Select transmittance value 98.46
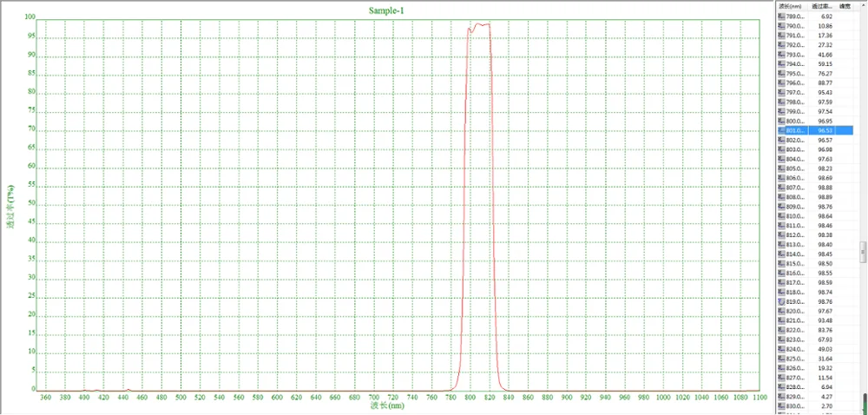This screenshot has width=868, height=415. click(825, 226)
